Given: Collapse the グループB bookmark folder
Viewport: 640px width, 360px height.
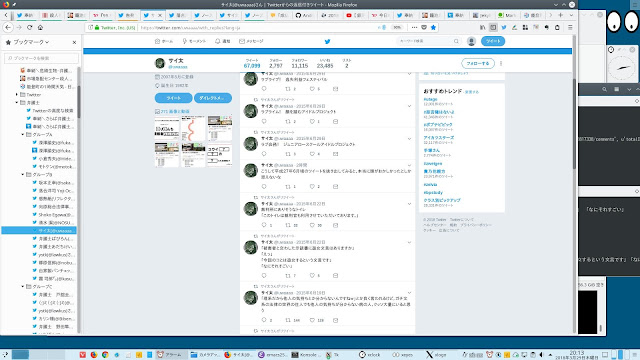Looking at the screenshot, I should tap(23, 174).
